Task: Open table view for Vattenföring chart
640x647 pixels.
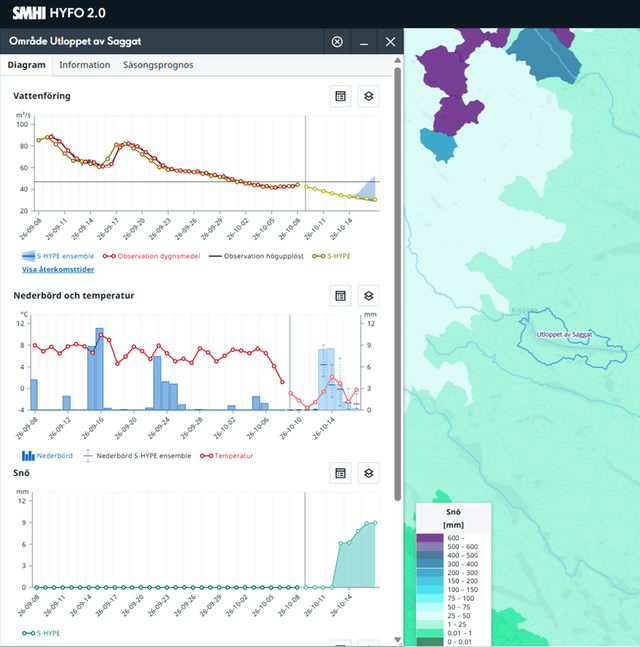Action: coord(340,96)
